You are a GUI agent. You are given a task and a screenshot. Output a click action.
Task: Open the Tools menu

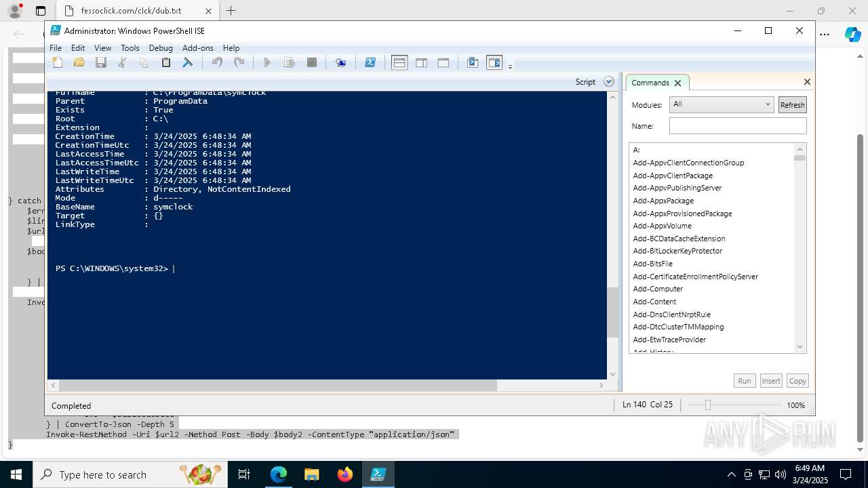click(130, 48)
